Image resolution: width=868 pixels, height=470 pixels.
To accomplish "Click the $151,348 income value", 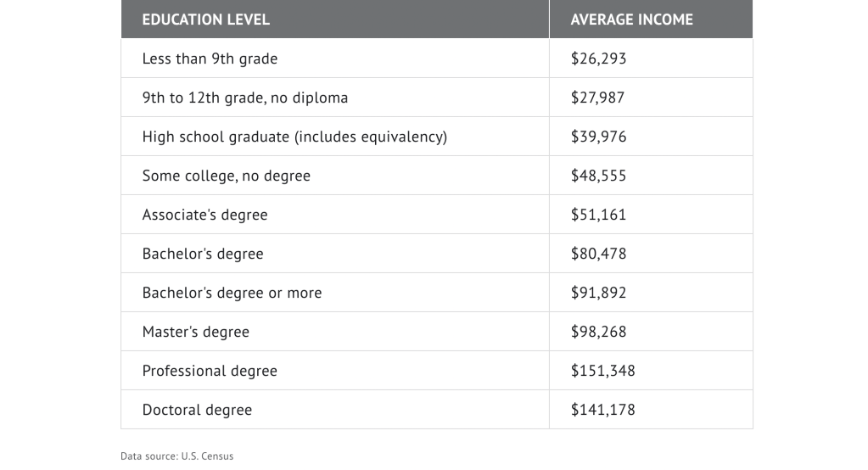I will tap(602, 371).
